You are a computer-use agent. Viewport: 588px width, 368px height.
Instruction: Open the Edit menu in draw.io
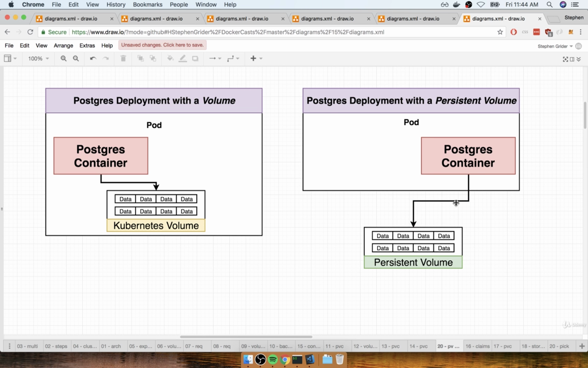(24, 46)
